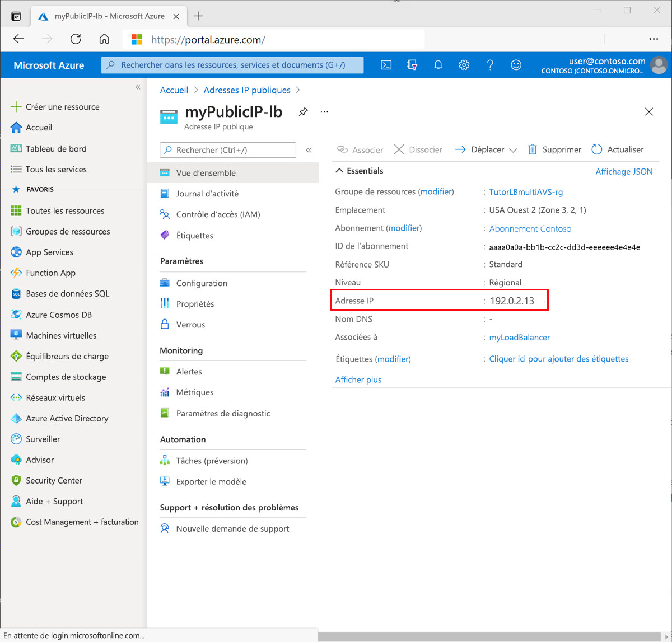Click the browser refresh button
Viewport: 672px width, 642px height.
tap(76, 39)
